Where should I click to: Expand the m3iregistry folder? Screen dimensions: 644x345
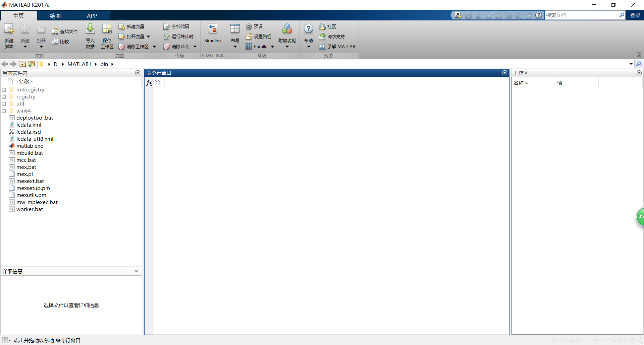4,90
